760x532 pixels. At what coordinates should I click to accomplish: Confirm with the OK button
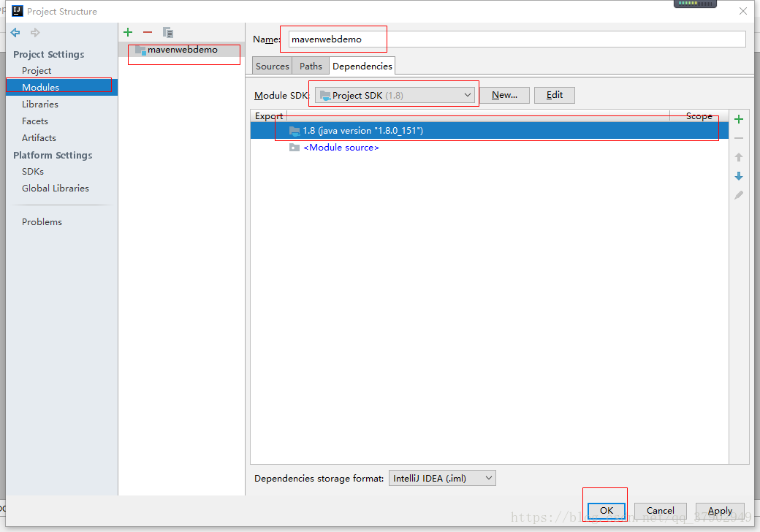coord(607,511)
